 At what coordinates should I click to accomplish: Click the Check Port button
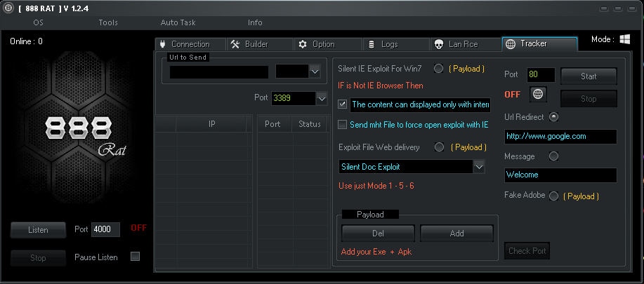tap(527, 251)
